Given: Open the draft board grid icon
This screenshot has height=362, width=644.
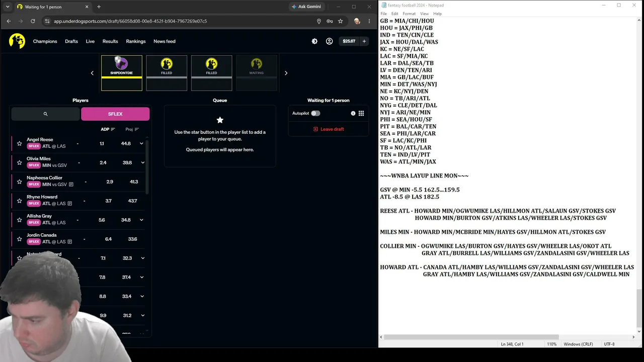Looking at the screenshot, I should point(361,113).
